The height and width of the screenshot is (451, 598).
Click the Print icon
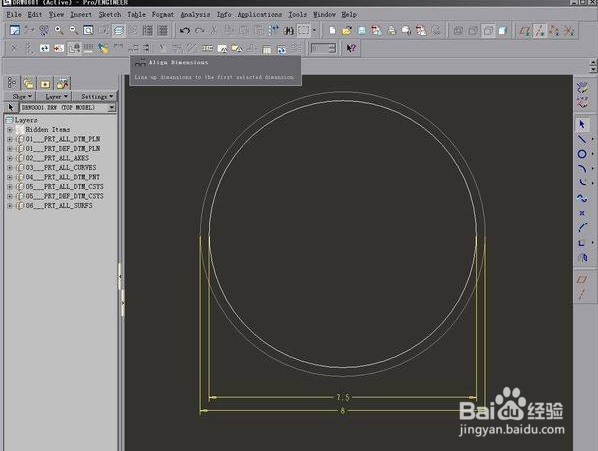coord(392,30)
